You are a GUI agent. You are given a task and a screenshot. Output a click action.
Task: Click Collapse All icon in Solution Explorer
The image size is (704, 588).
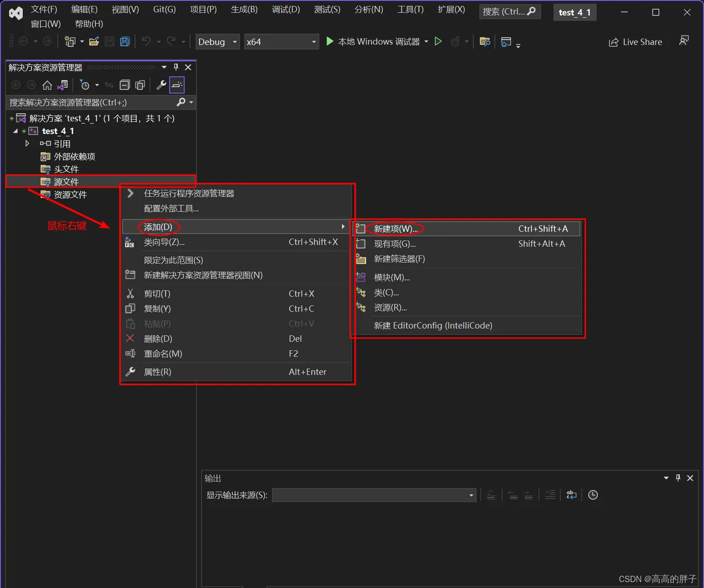[x=125, y=85]
